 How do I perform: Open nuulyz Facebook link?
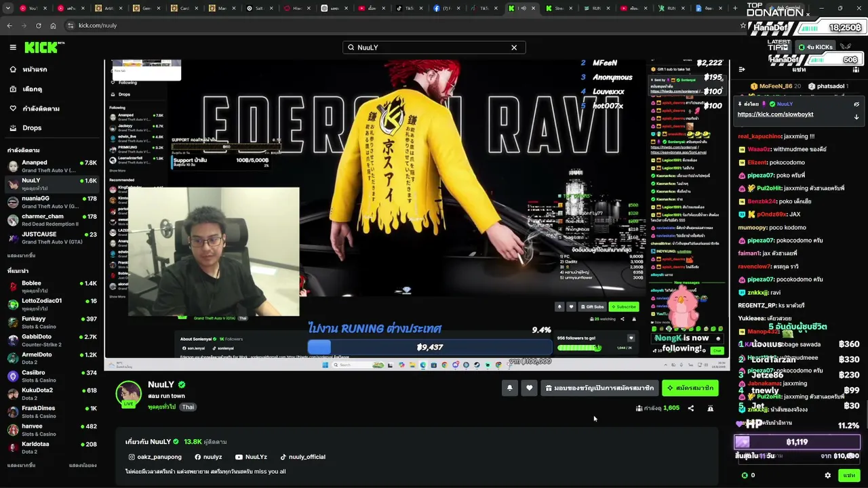(208, 457)
